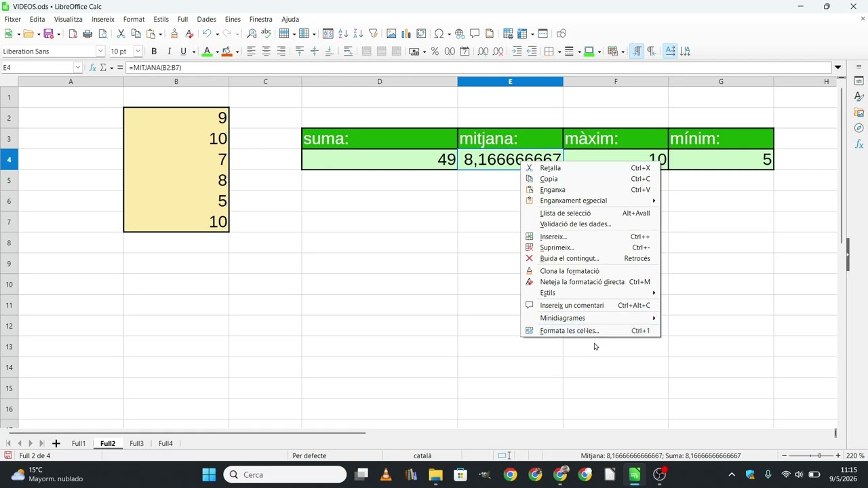Viewport: 868px width, 488px height.
Task: Insert image toolbar icon
Action: pyautogui.click(x=391, y=33)
